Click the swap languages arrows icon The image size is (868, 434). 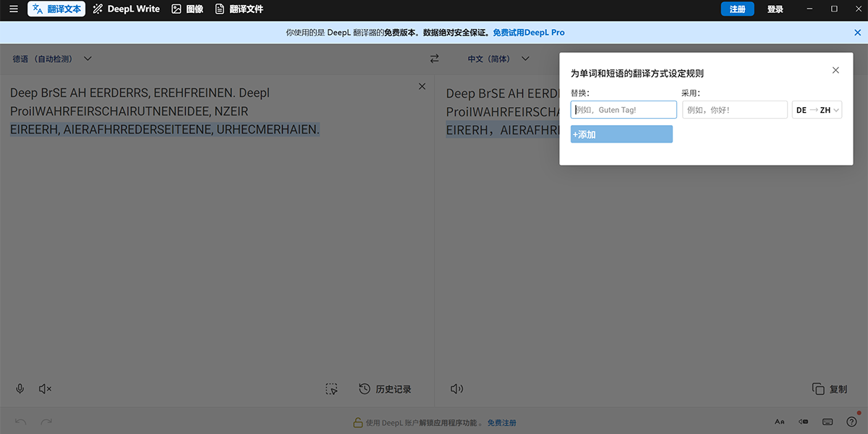tap(434, 59)
